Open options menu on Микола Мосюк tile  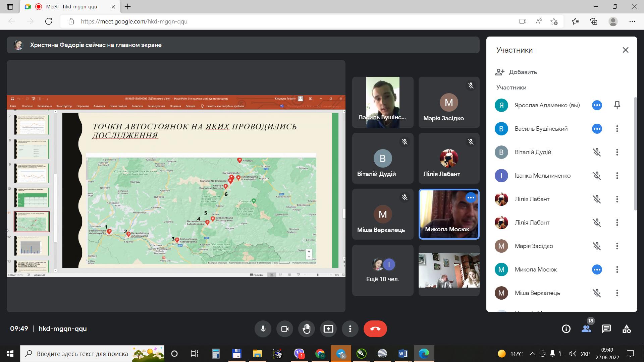click(471, 197)
